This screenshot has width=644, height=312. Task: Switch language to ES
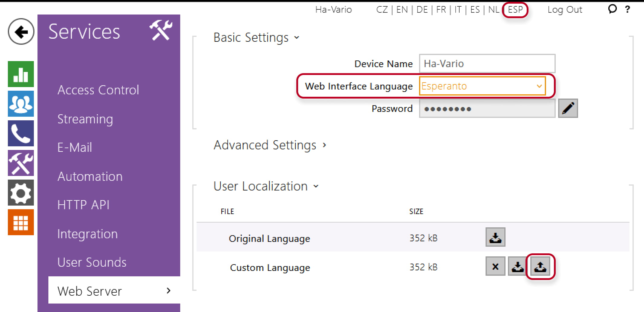(475, 10)
